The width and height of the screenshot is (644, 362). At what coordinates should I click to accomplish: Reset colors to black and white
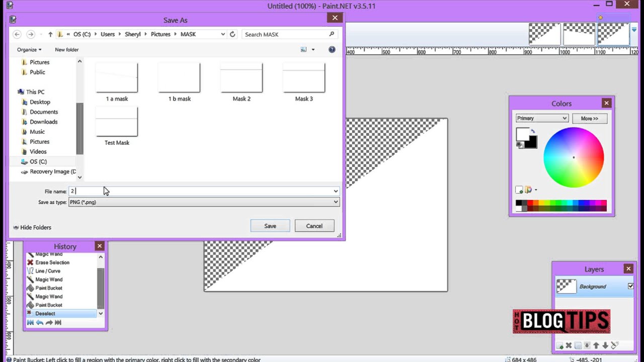pyautogui.click(x=519, y=145)
